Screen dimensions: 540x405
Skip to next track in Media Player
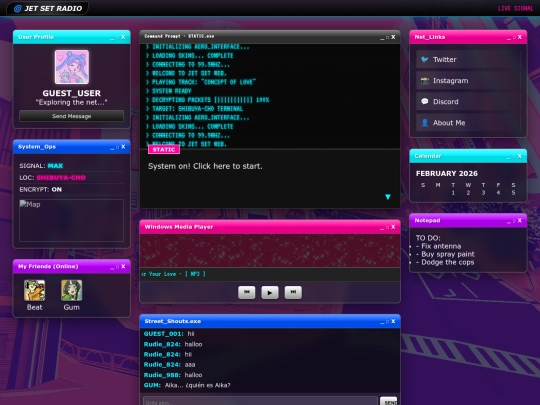click(x=293, y=292)
